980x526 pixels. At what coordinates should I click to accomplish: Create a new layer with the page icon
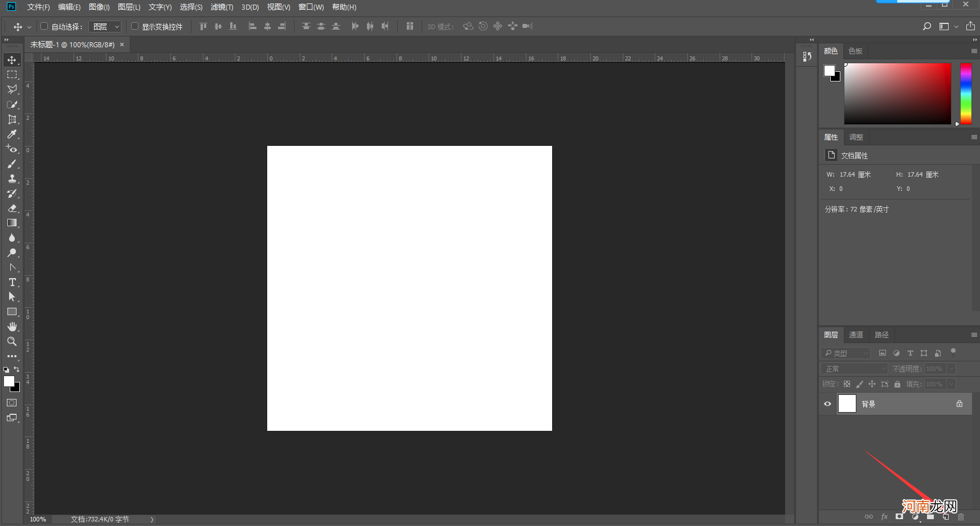pos(946,517)
